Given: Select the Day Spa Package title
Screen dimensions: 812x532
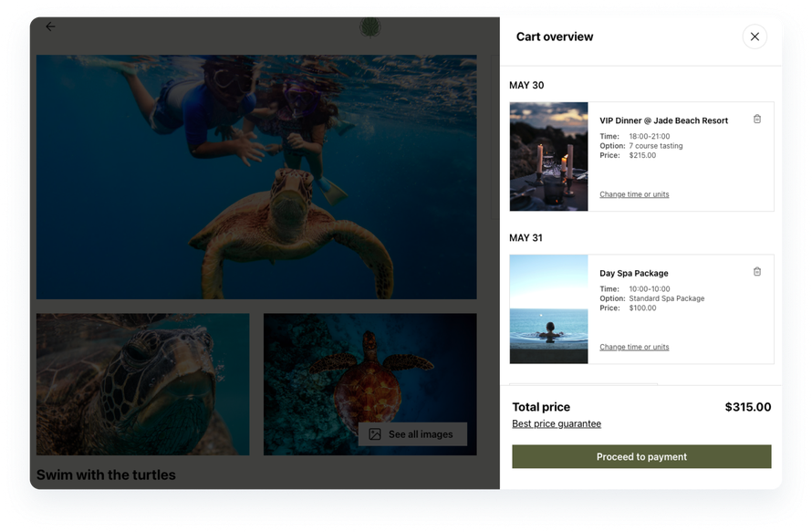Looking at the screenshot, I should (x=633, y=273).
